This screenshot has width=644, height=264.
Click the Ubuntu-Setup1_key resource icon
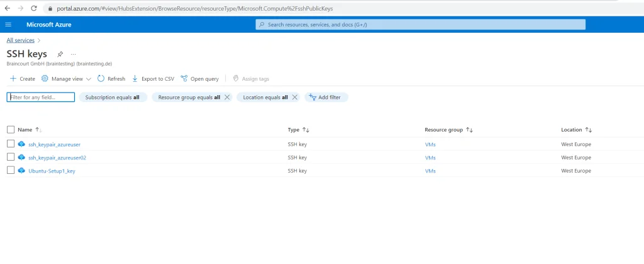coord(22,170)
